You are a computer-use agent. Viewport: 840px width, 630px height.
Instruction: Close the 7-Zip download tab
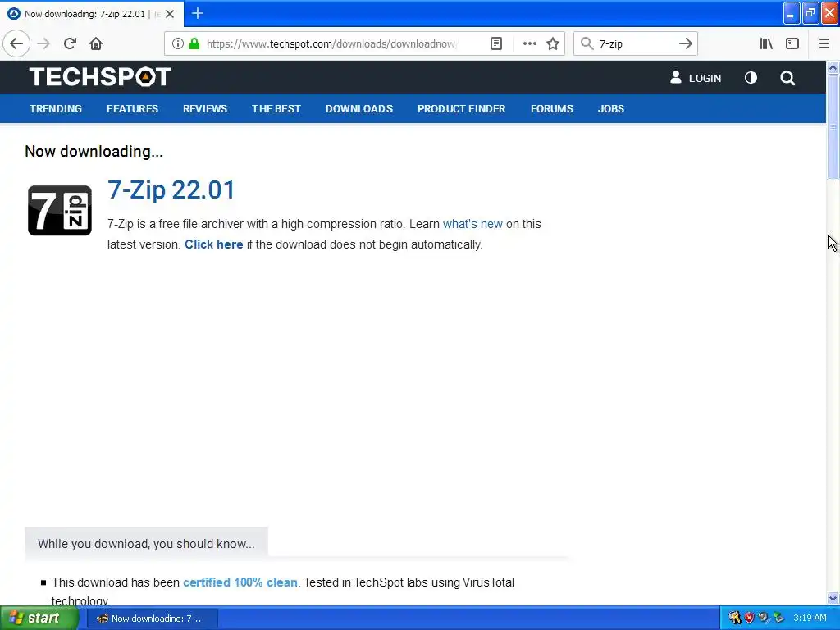coord(170,14)
